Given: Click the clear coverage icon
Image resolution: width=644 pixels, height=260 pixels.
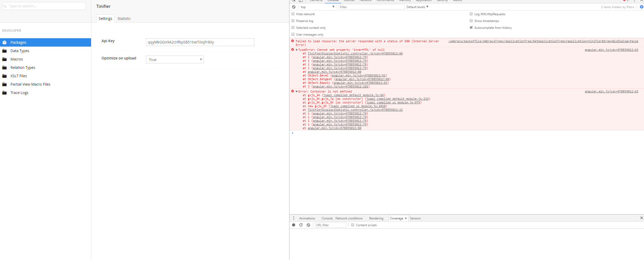Looking at the screenshot, I should (308, 225).
